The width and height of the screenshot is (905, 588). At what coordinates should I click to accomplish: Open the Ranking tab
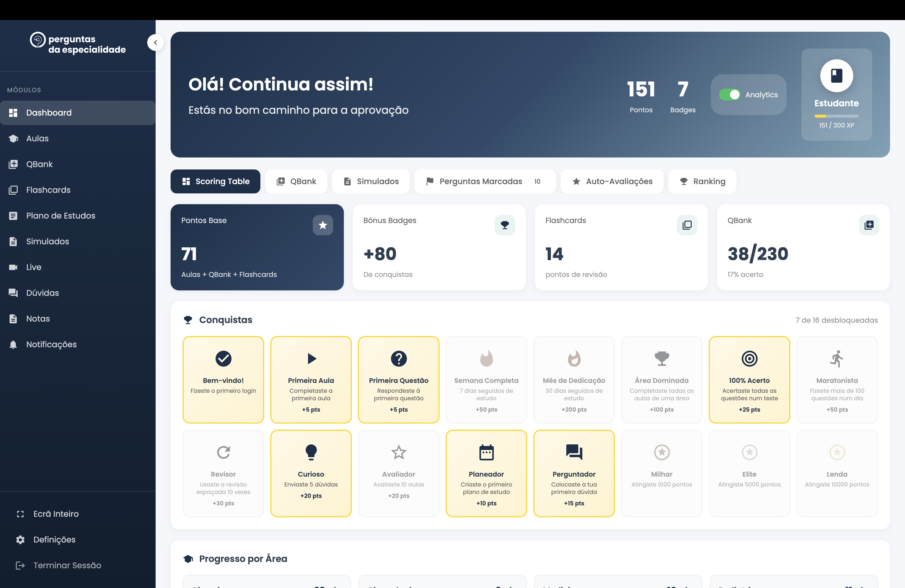pos(702,181)
